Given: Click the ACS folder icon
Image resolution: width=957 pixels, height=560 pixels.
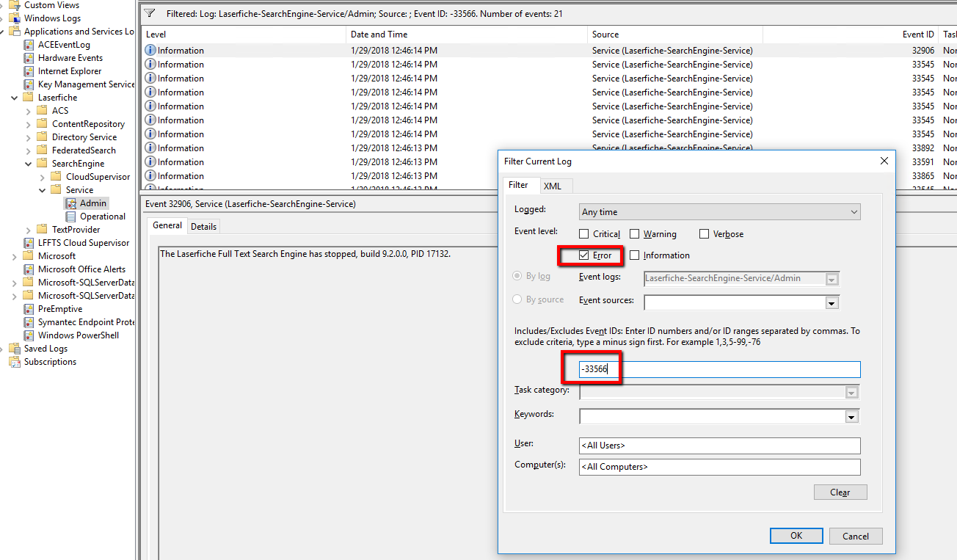Looking at the screenshot, I should pos(43,111).
